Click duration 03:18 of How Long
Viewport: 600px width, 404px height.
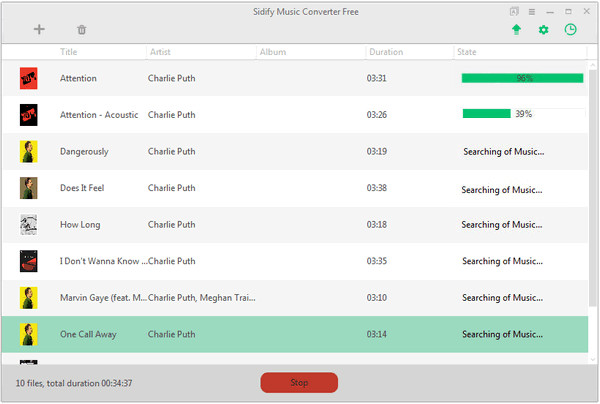[377, 225]
